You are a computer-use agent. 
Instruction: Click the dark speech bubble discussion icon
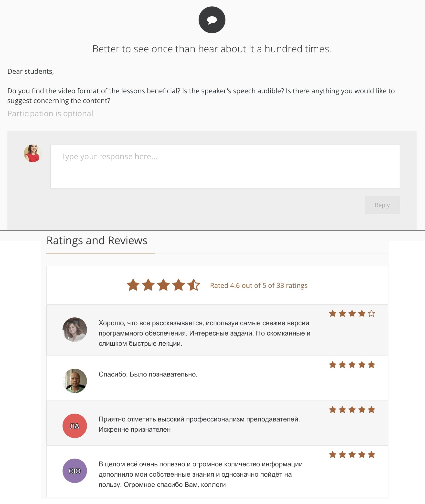pos(212,20)
